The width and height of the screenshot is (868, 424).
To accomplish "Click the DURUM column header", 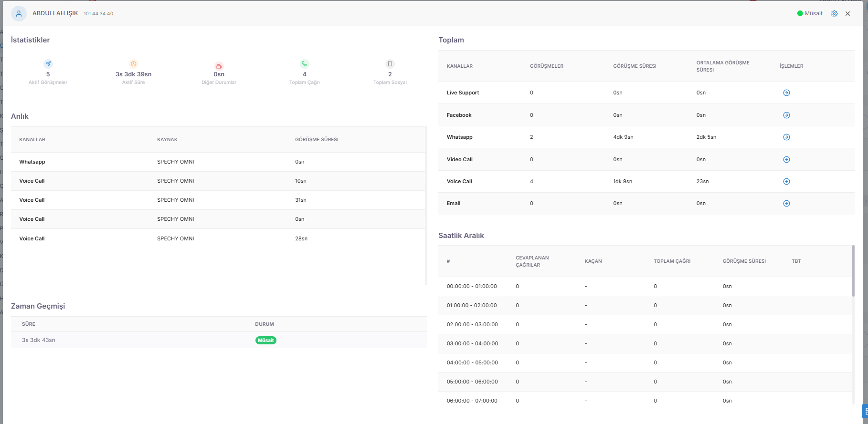I will (x=265, y=324).
